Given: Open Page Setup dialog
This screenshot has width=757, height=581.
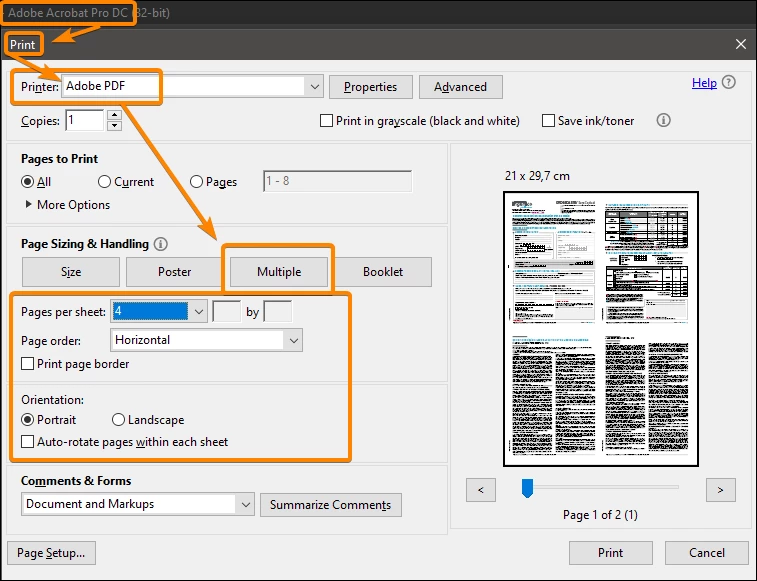Looking at the screenshot, I should (x=51, y=553).
